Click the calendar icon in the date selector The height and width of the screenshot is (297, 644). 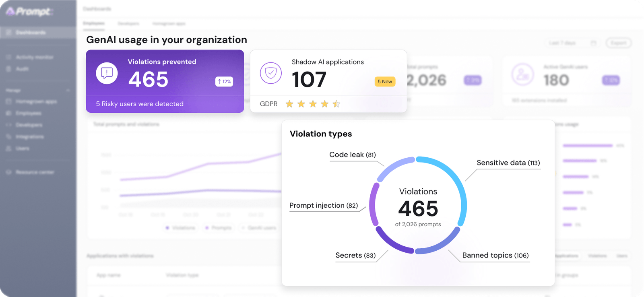tap(593, 43)
